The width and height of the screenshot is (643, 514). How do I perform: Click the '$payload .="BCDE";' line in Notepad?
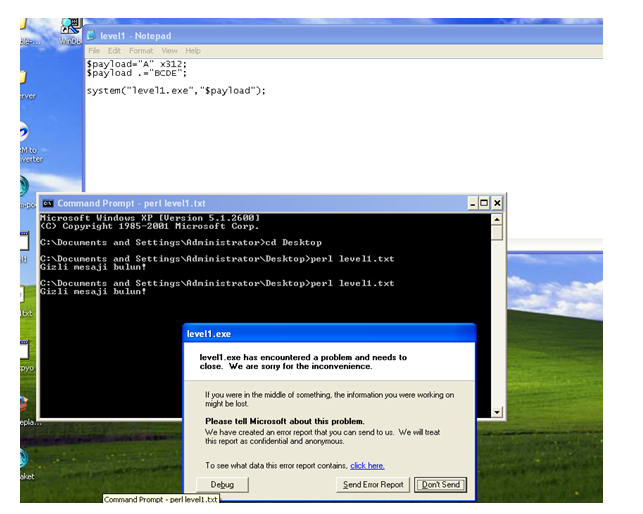click(137, 73)
